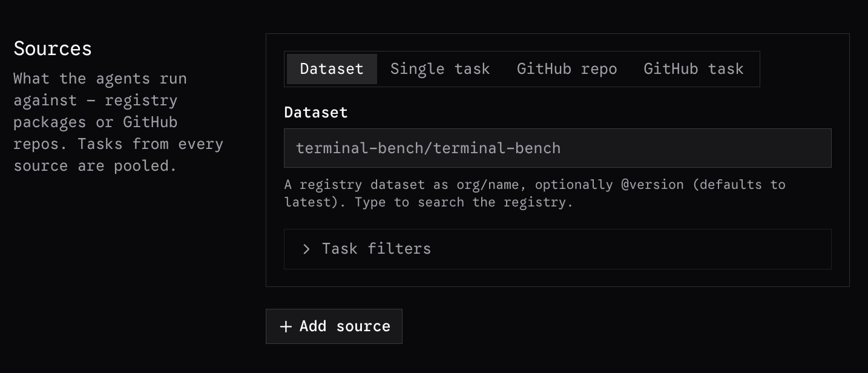Click the Sources section heading

click(x=53, y=48)
